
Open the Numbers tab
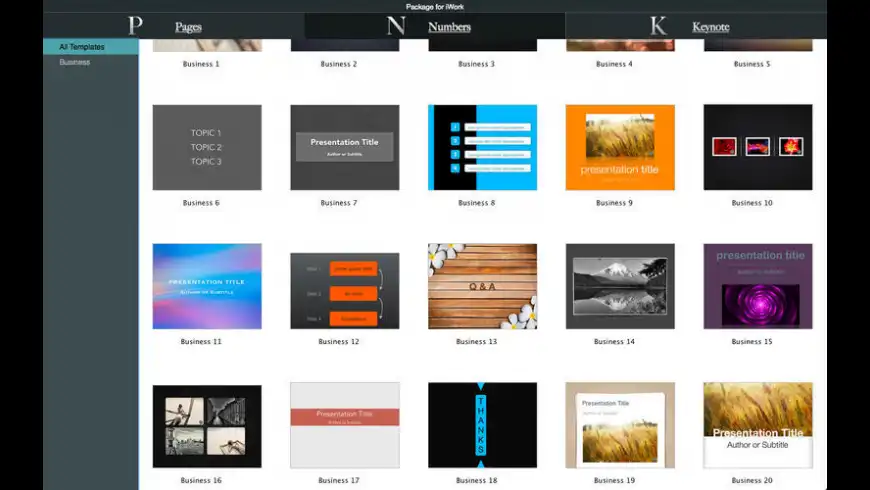(x=449, y=27)
